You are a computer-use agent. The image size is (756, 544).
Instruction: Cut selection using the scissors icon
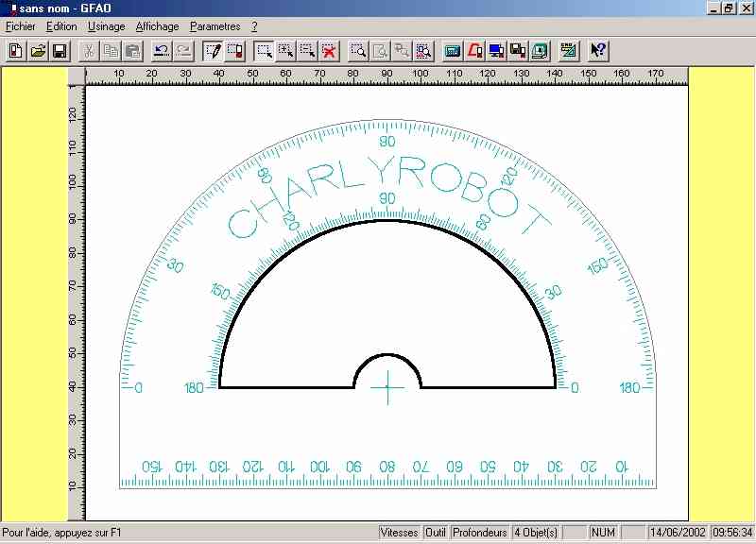click(89, 51)
